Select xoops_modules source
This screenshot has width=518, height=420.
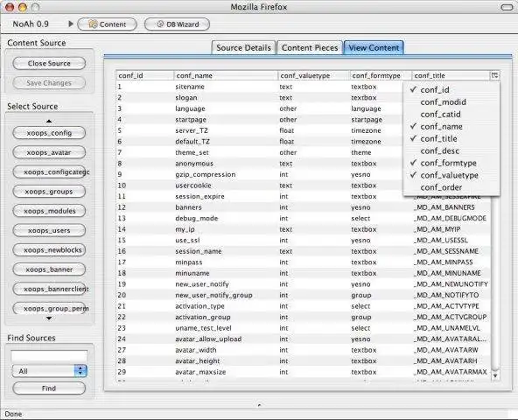coord(49,211)
